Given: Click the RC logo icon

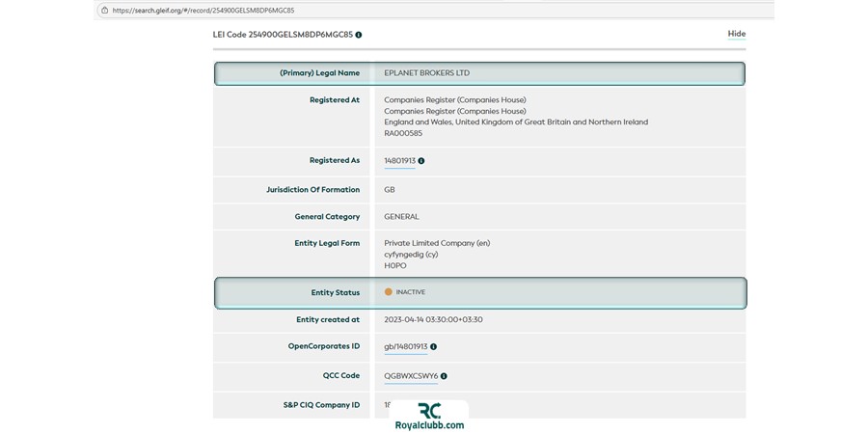Looking at the screenshot, I should 429,411.
